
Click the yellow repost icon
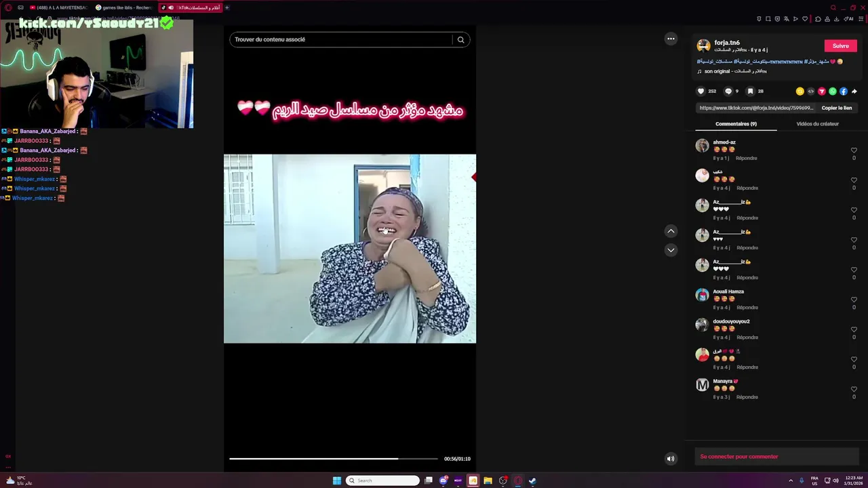pos(800,91)
